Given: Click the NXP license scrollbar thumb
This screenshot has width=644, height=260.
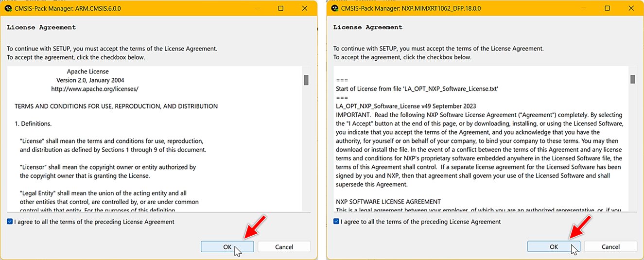Looking at the screenshot, I should click(633, 79).
